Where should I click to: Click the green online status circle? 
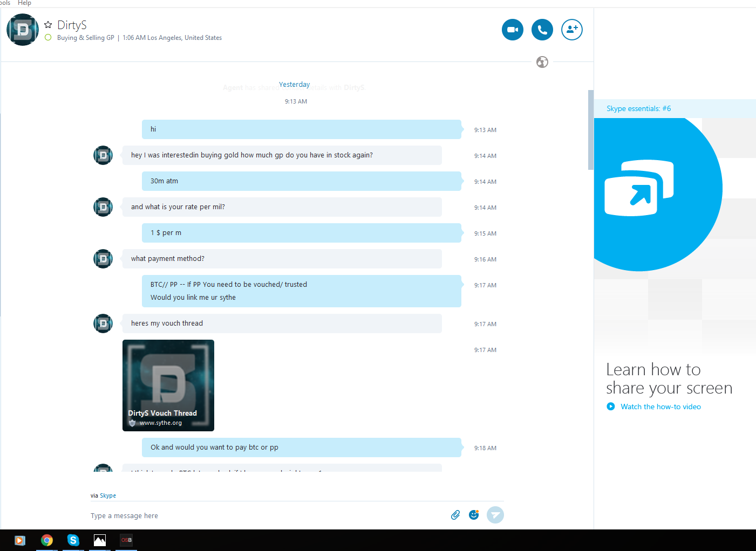48,38
